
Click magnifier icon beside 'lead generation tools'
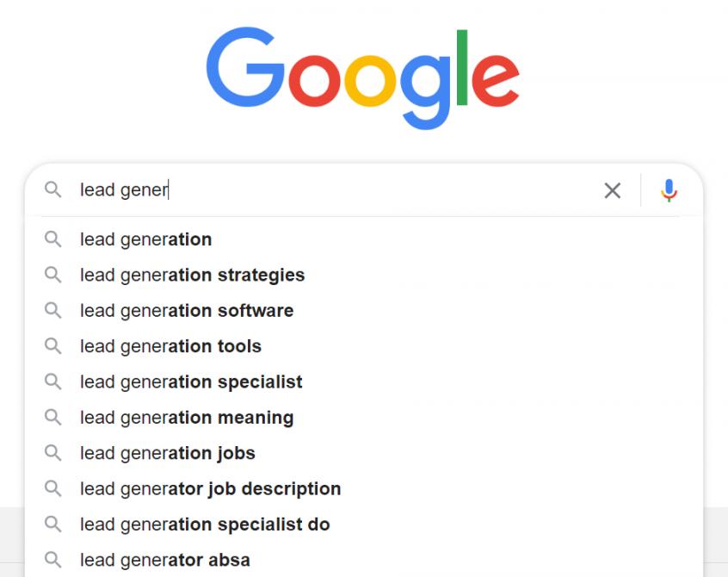tap(53, 346)
